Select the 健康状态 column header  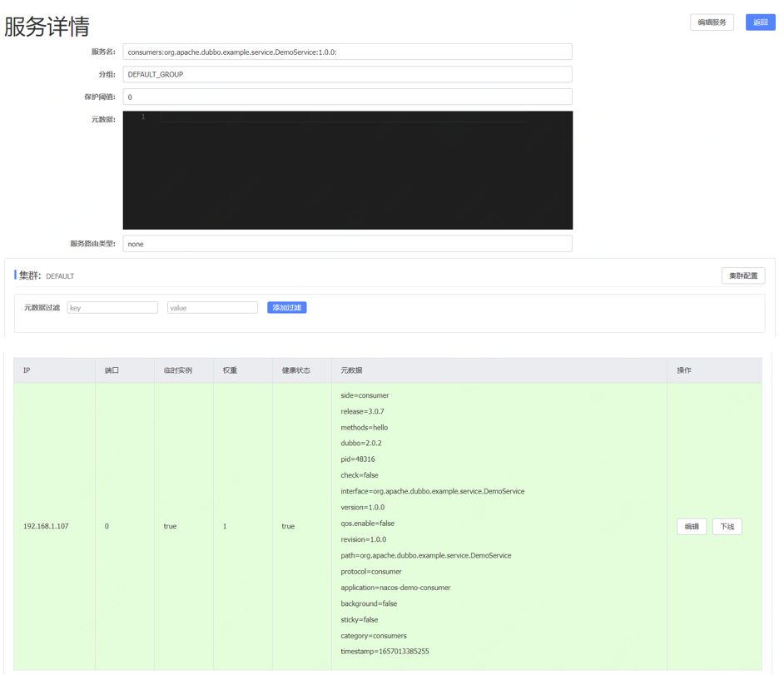(x=295, y=370)
